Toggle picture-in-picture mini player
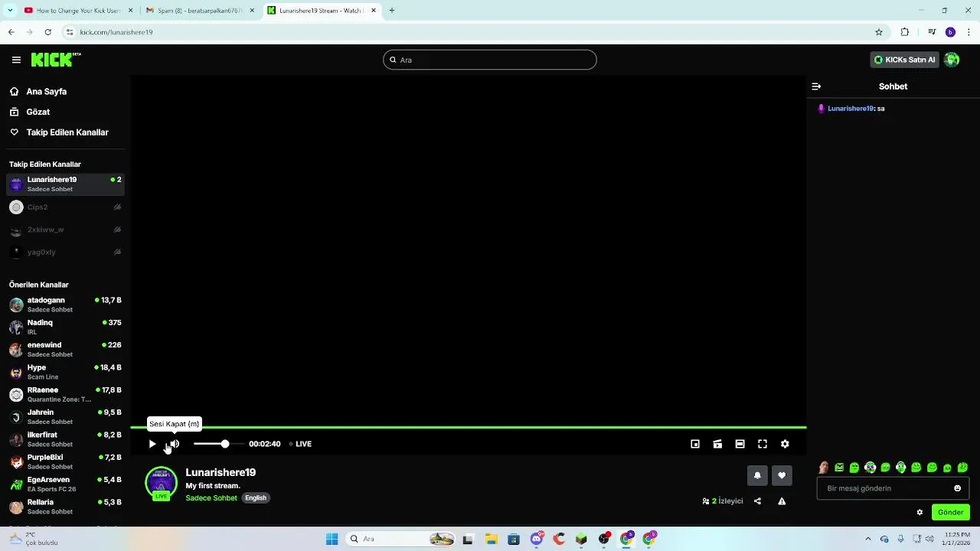Image resolution: width=980 pixels, height=551 pixels. 695,444
